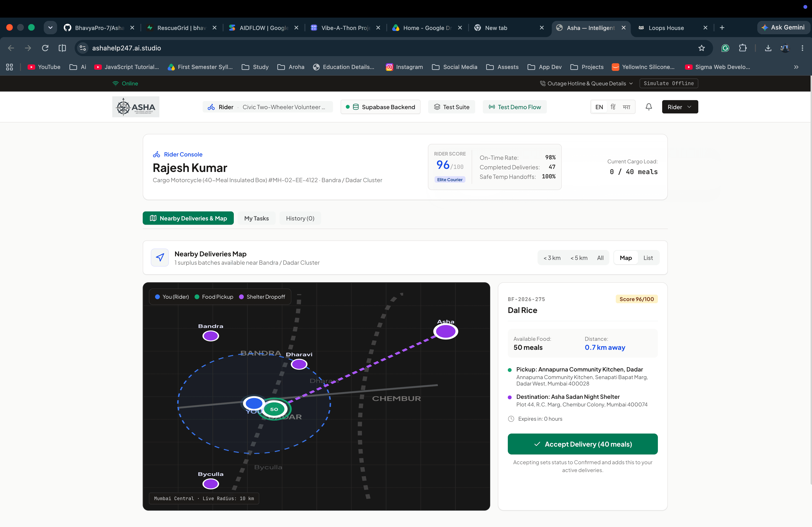Toggle Simulate Offline mode

pos(668,83)
